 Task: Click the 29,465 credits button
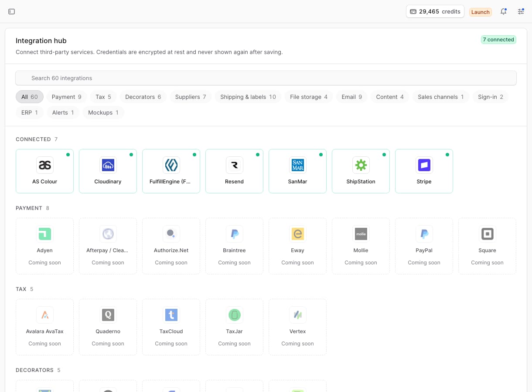click(x=435, y=11)
